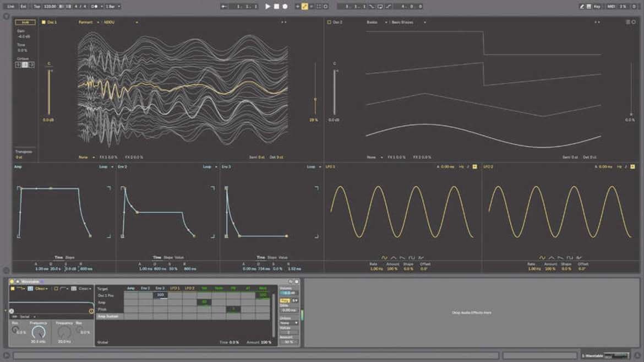Switch LFO 1 rate to Hz mode
This screenshot has height=362, width=644.
pos(461,166)
